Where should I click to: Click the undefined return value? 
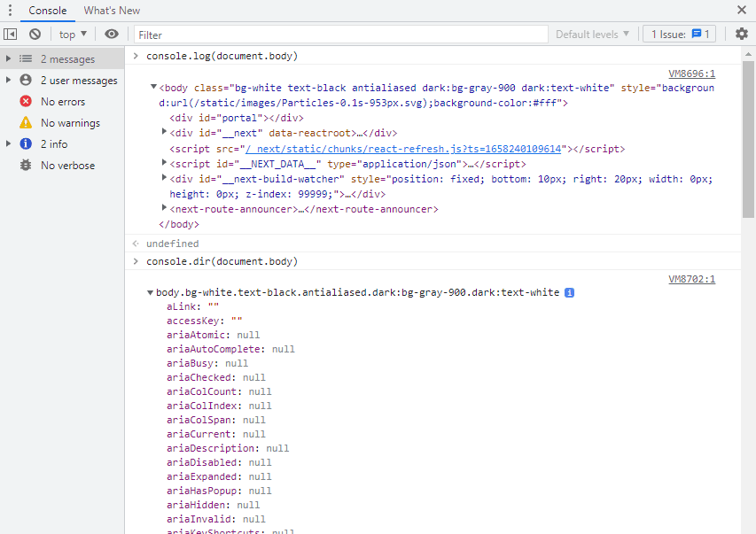pyautogui.click(x=173, y=244)
